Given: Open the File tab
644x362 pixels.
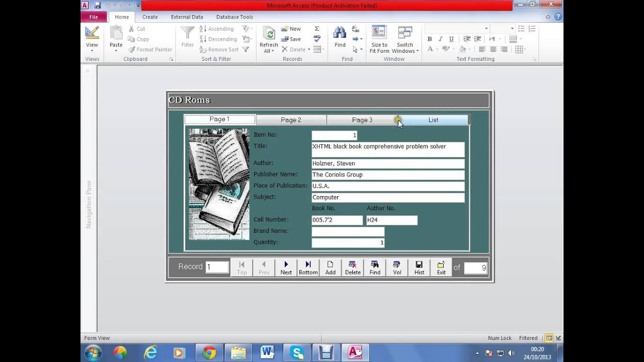Looking at the screenshot, I should tap(94, 17).
